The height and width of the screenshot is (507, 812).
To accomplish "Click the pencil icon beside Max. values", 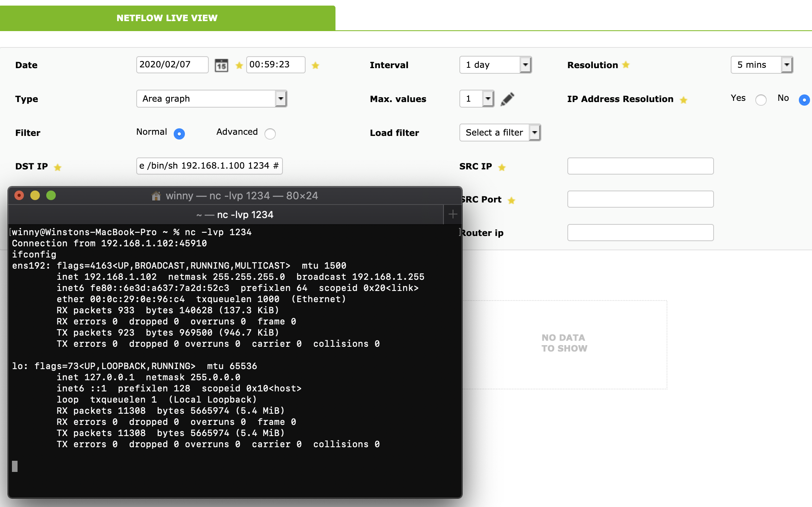I will pyautogui.click(x=507, y=99).
